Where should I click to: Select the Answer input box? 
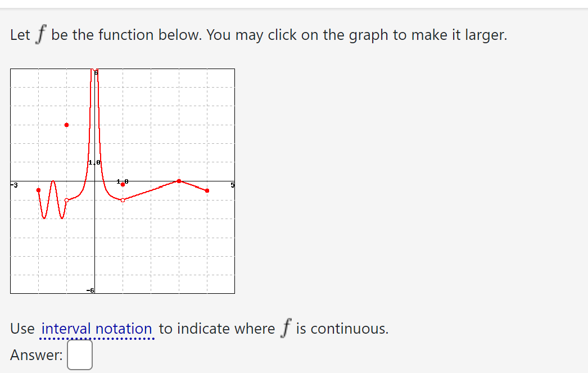[80, 355]
